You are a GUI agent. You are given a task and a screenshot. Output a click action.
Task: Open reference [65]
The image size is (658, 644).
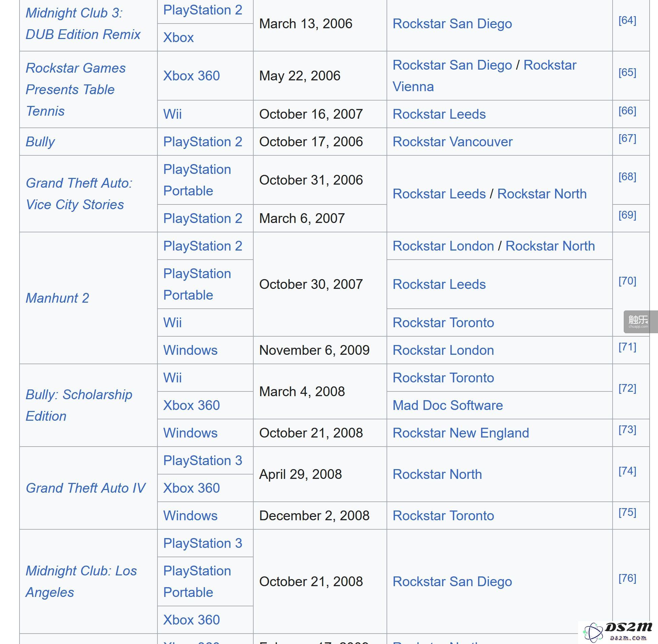click(627, 72)
